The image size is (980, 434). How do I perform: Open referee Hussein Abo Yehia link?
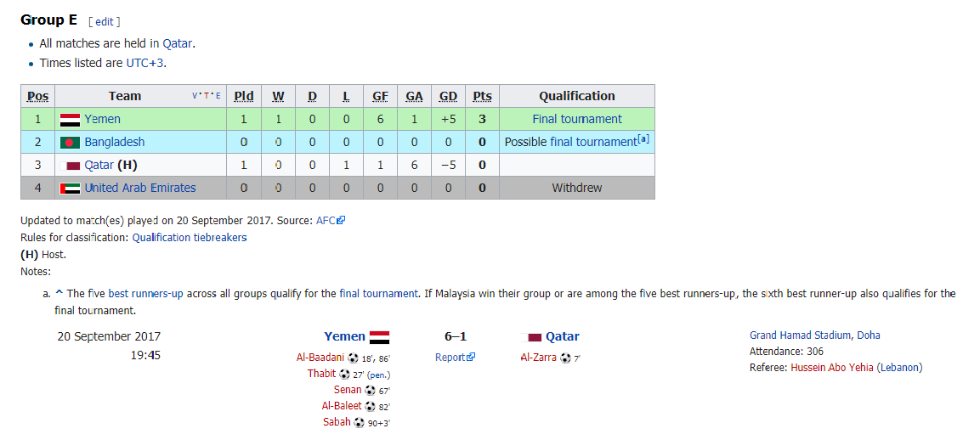coord(831,368)
